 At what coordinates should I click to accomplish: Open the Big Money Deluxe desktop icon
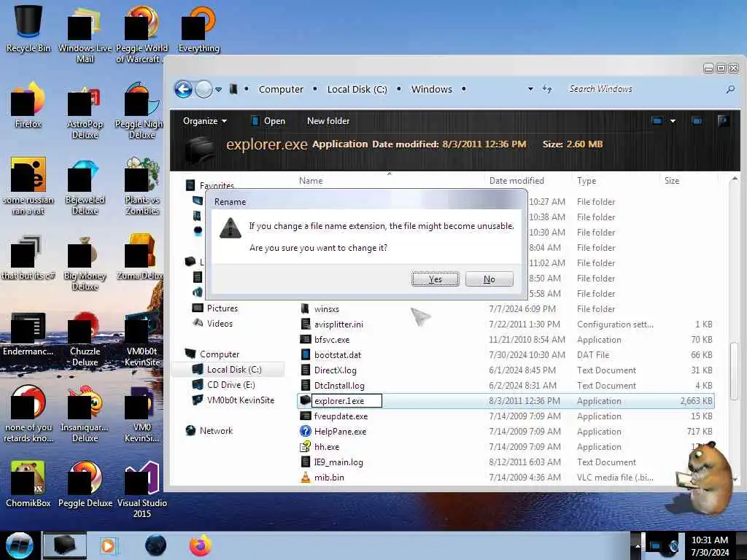point(85,262)
